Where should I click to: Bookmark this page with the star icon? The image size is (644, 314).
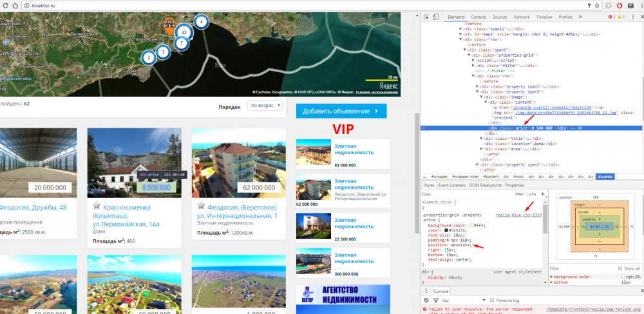597,6
